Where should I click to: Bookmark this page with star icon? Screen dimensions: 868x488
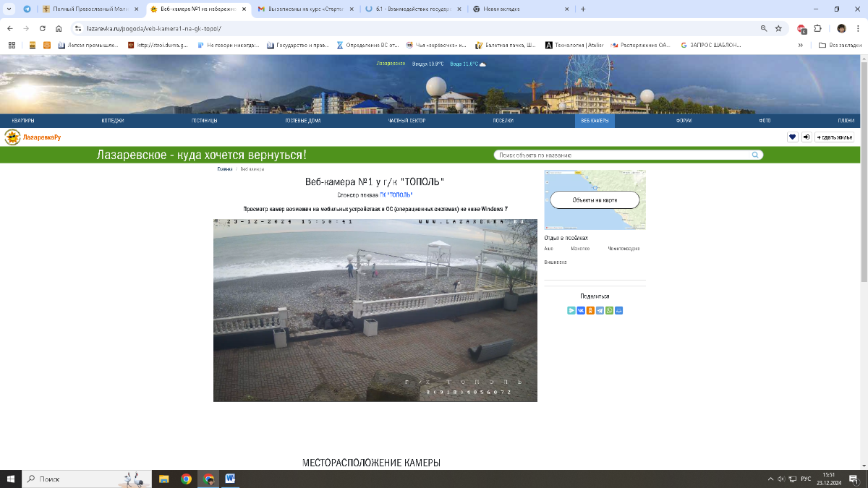coord(778,28)
